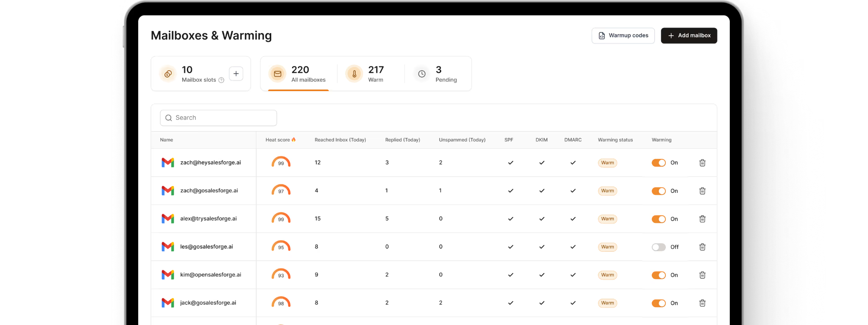Click the Search mailboxes field
The image size is (868, 325).
pos(218,118)
